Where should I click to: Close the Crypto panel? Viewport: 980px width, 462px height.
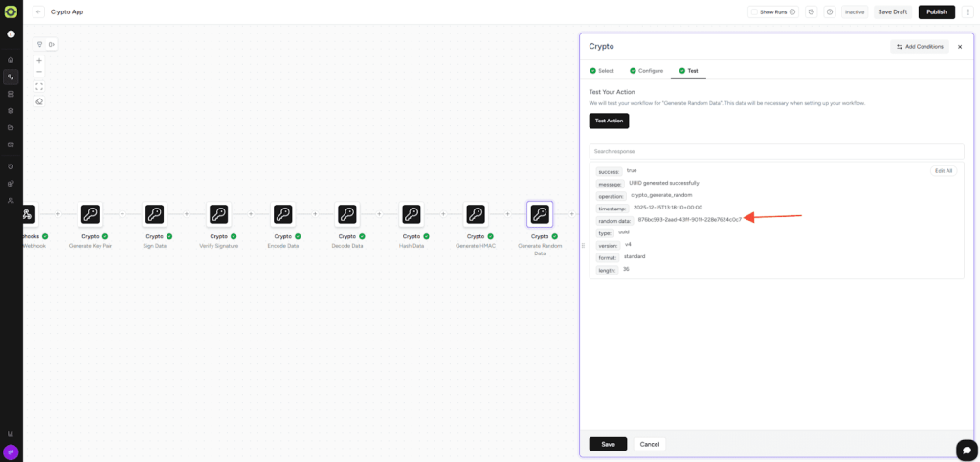tap(960, 47)
